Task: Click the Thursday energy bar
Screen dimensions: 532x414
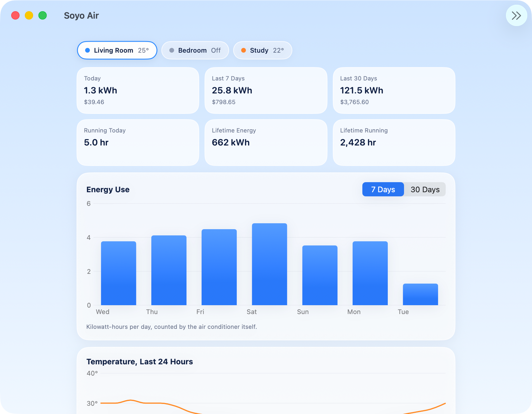Action: coord(169,270)
